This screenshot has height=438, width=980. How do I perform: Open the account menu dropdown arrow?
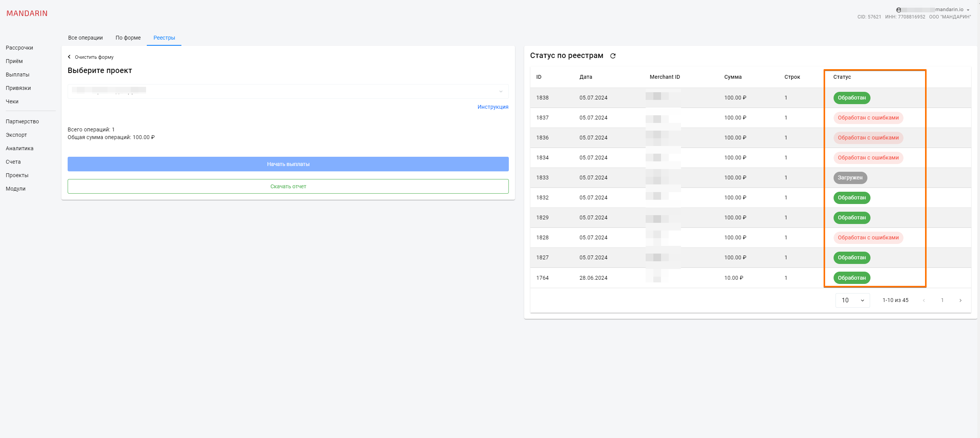968,10
